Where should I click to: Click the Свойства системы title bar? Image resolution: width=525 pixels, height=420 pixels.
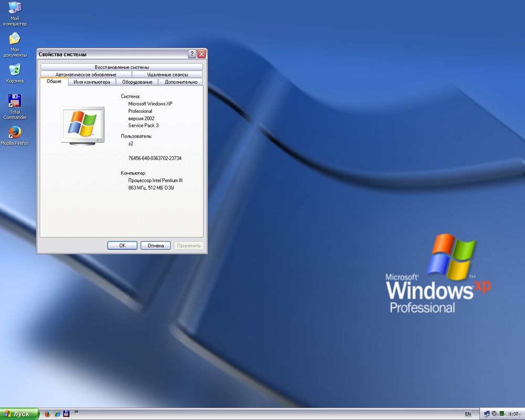[112, 54]
